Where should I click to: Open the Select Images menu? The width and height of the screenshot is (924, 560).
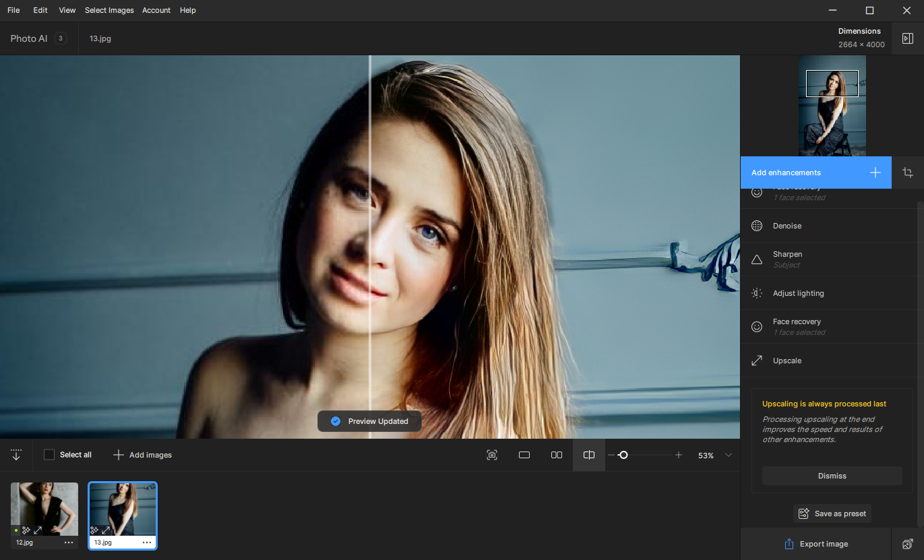coord(109,10)
